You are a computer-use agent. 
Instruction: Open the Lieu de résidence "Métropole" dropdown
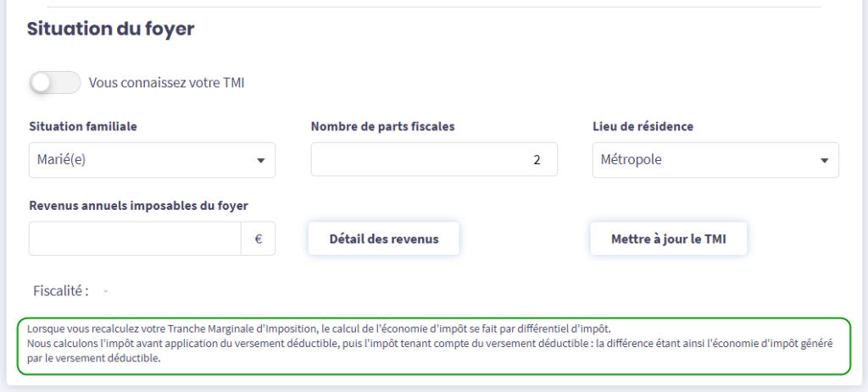704,160
